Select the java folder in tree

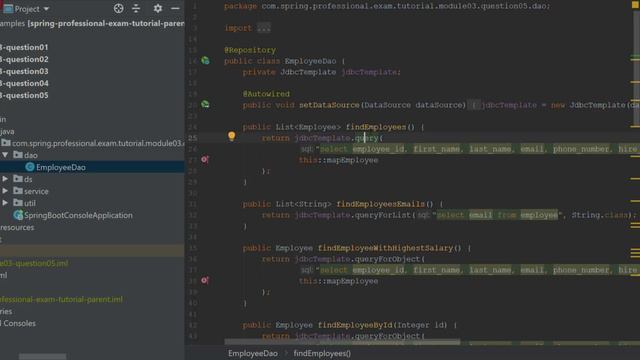click(x=7, y=131)
